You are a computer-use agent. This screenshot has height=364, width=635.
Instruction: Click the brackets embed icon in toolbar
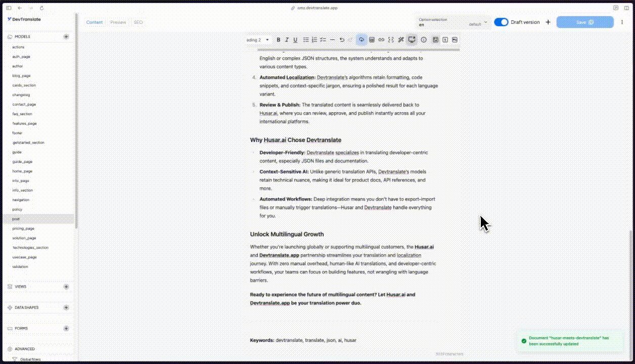point(391,40)
